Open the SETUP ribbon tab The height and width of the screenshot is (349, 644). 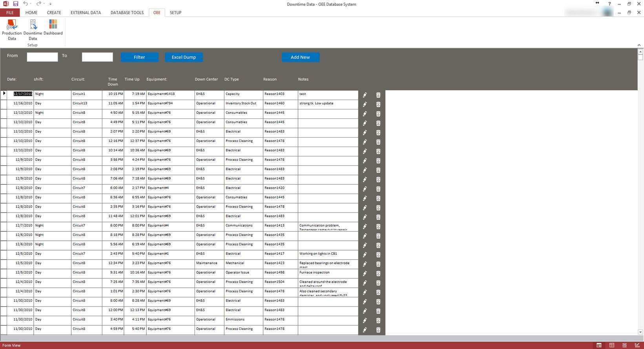point(175,13)
